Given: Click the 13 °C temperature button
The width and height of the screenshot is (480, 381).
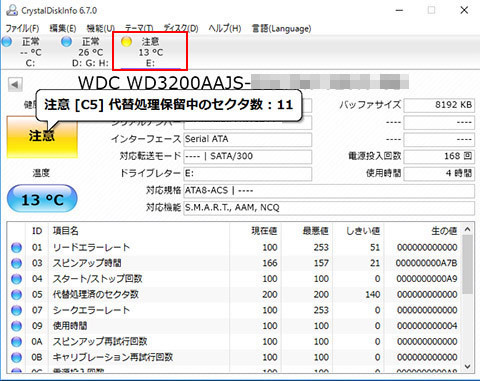Looking at the screenshot, I should click(x=42, y=199).
